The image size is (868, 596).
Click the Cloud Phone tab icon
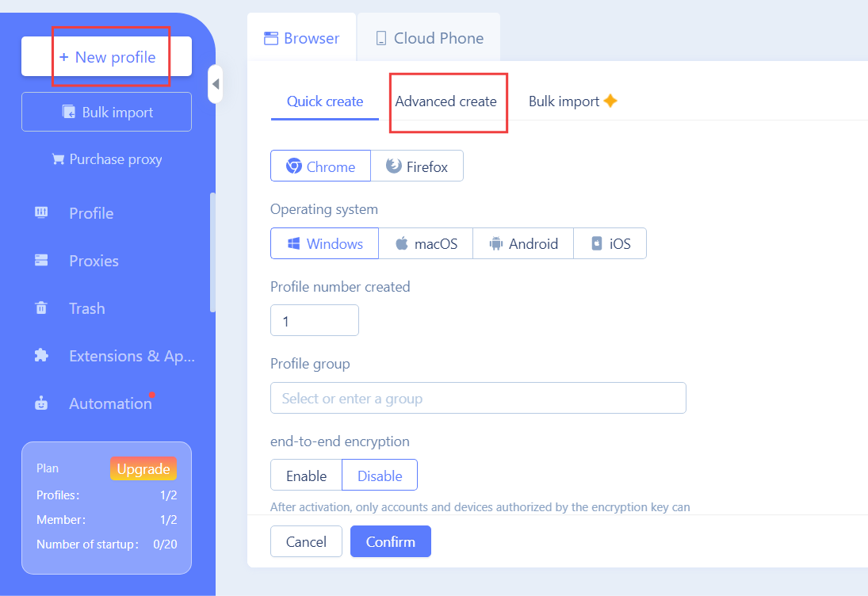381,38
